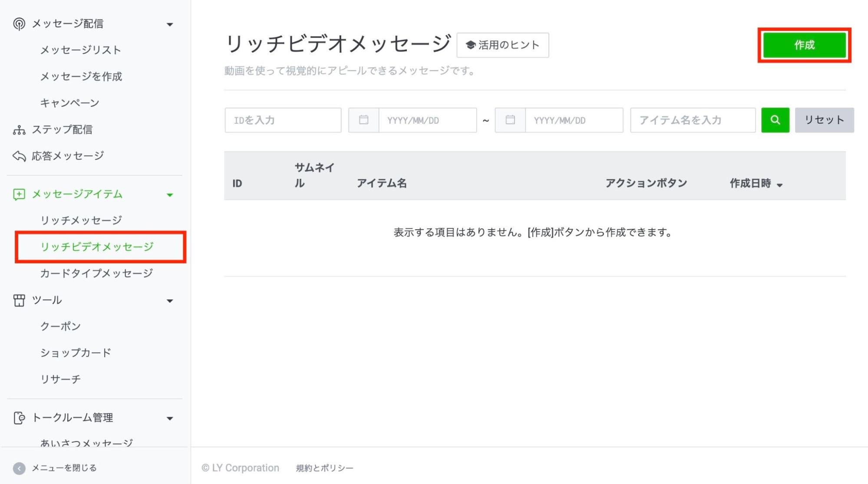Open the 活用のヒント link

[502, 45]
